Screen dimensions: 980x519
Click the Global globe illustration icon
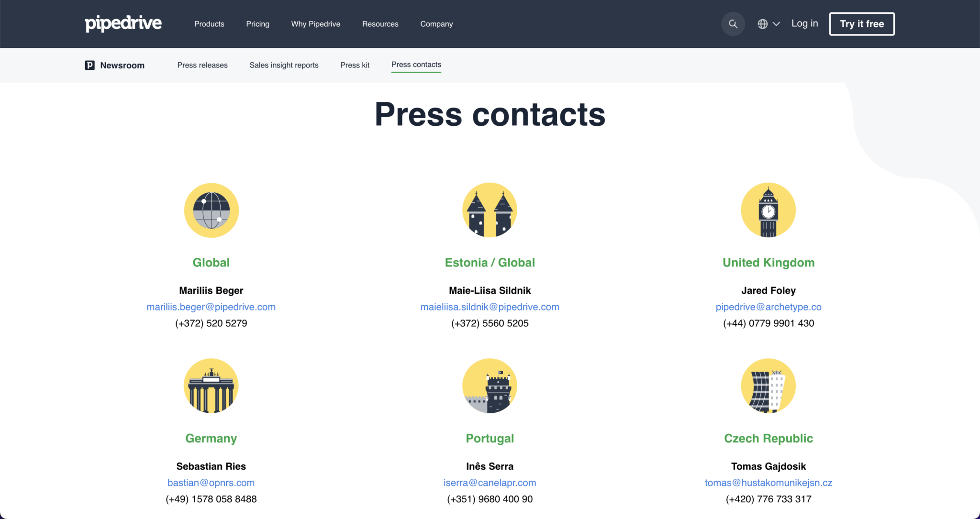coord(211,210)
